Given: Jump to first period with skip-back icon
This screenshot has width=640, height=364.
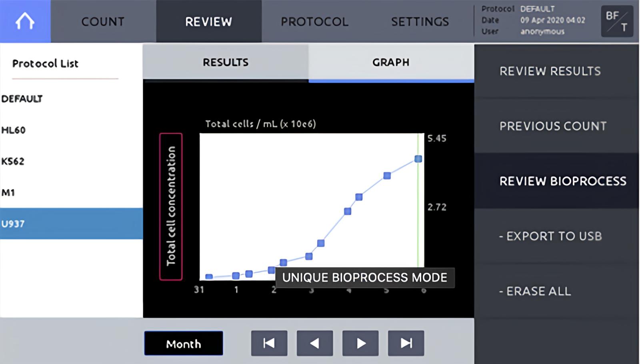Looking at the screenshot, I should pos(269,343).
